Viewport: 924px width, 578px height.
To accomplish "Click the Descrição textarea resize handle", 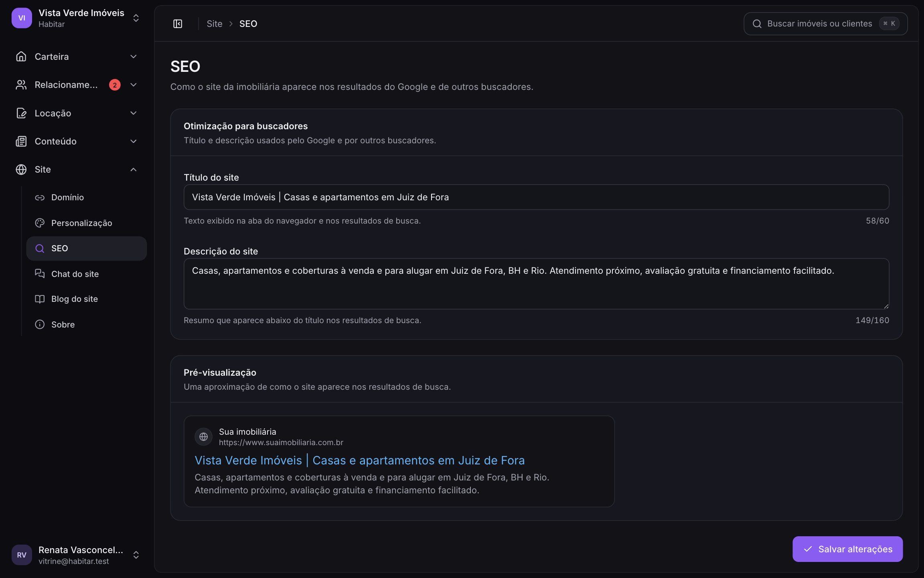I will pyautogui.click(x=885, y=306).
